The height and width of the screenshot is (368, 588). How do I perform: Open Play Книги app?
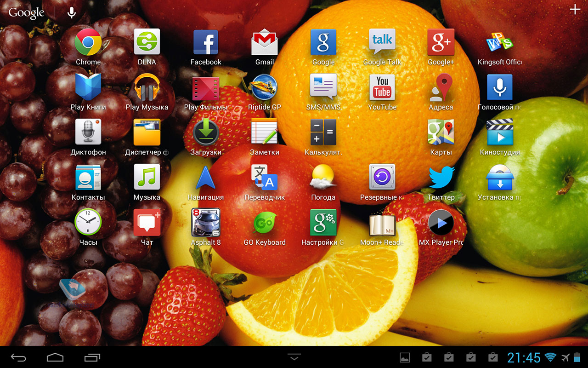click(x=88, y=87)
